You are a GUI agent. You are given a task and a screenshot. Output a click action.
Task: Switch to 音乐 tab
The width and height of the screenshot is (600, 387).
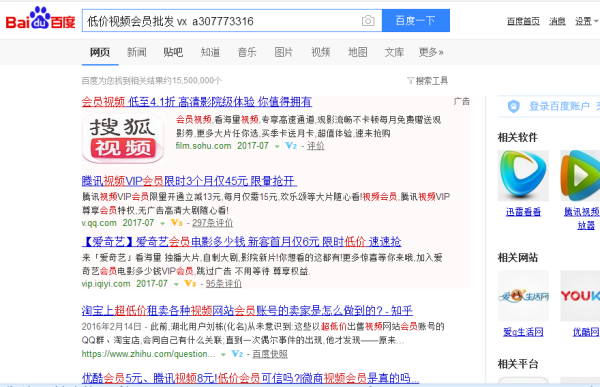[247, 52]
